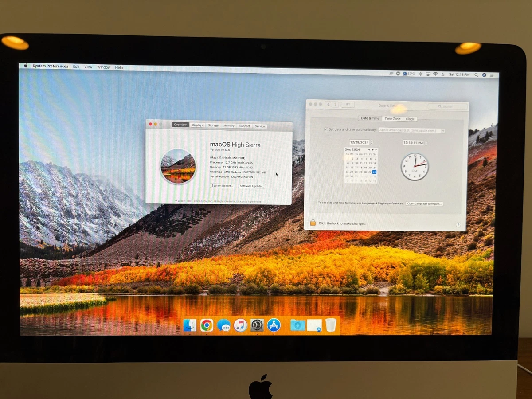Open Finder from the Dock
The height and width of the screenshot is (399, 532).
point(190,325)
